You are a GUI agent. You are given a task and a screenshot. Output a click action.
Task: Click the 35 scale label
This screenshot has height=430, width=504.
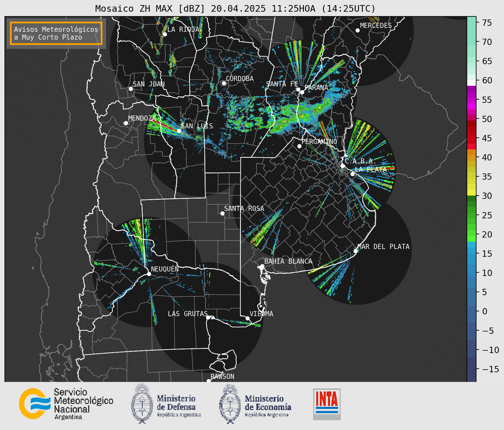click(486, 177)
